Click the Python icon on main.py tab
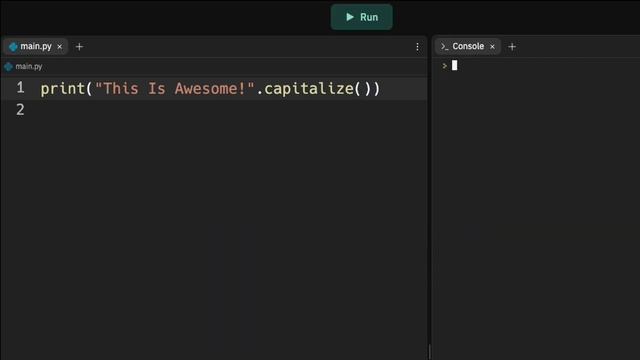Image resolution: width=640 pixels, height=360 pixels. pyautogui.click(x=13, y=47)
